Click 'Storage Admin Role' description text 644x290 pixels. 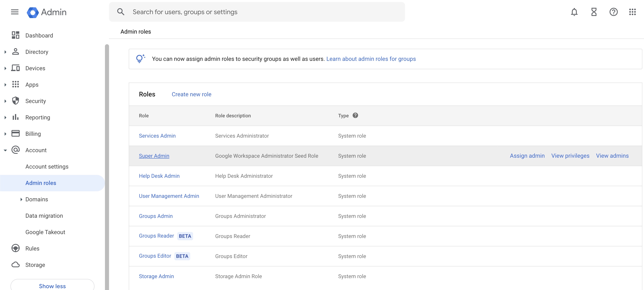pyautogui.click(x=238, y=276)
